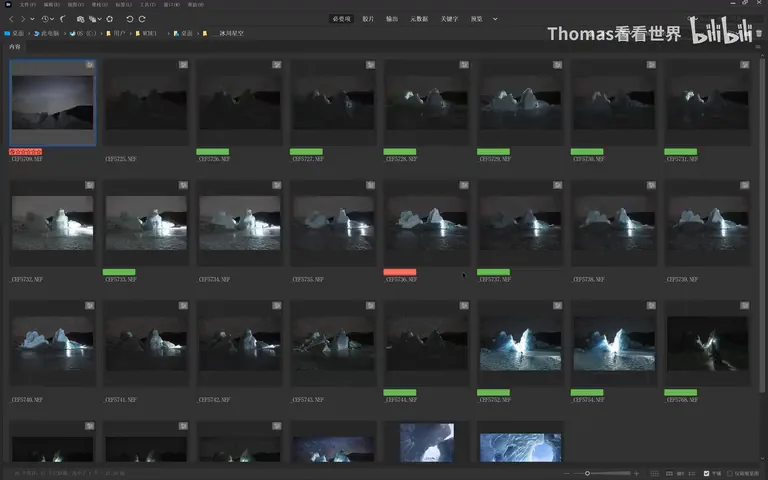Open the 标签 (Label) menu

124,4
